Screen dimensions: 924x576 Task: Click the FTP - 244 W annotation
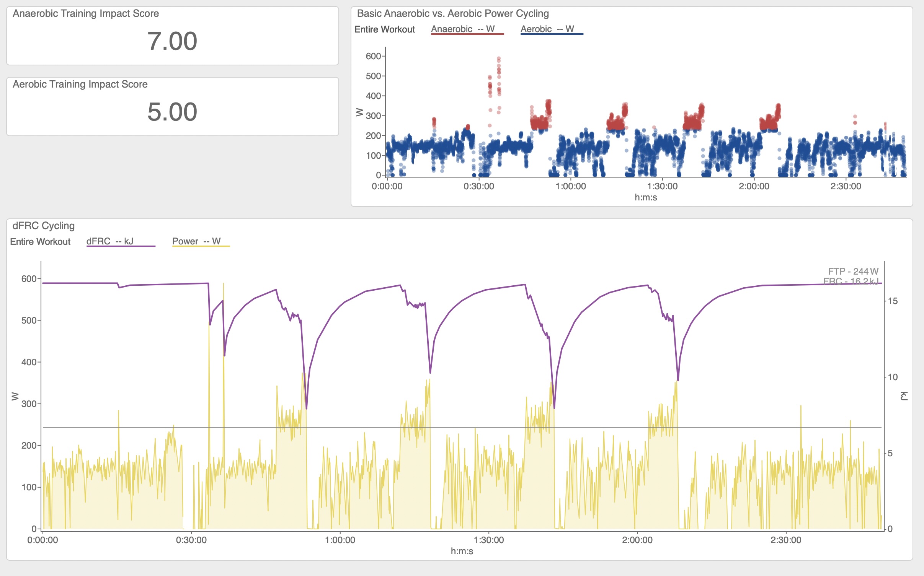click(853, 271)
